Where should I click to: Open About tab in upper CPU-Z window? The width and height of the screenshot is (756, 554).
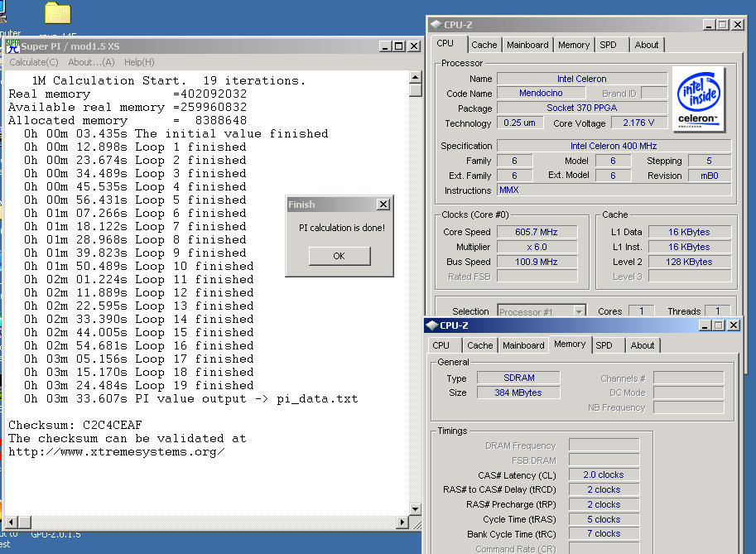[x=647, y=45]
